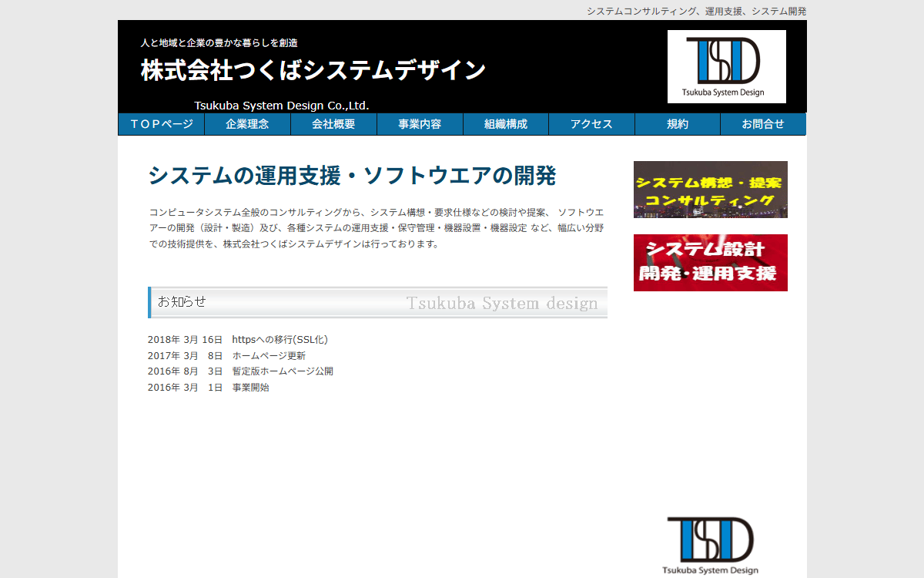Open the 組織構成 menu item
This screenshot has height=578, width=924.
506,124
